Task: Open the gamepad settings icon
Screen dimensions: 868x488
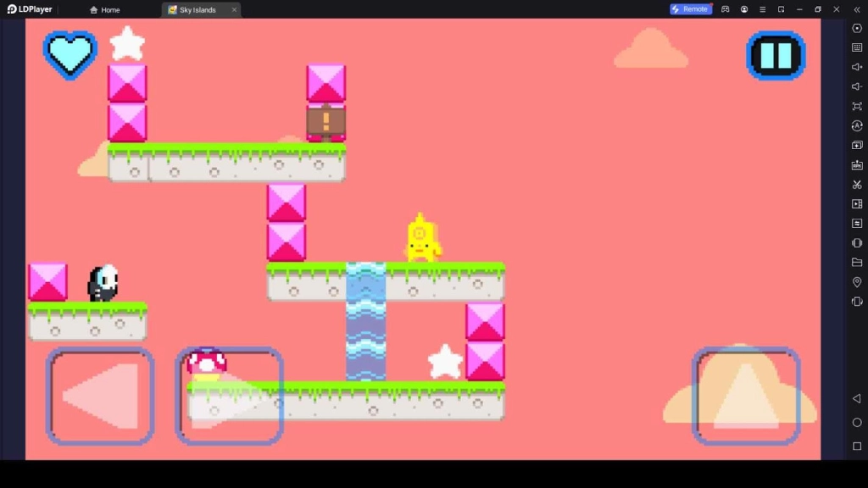Action: 726,9
